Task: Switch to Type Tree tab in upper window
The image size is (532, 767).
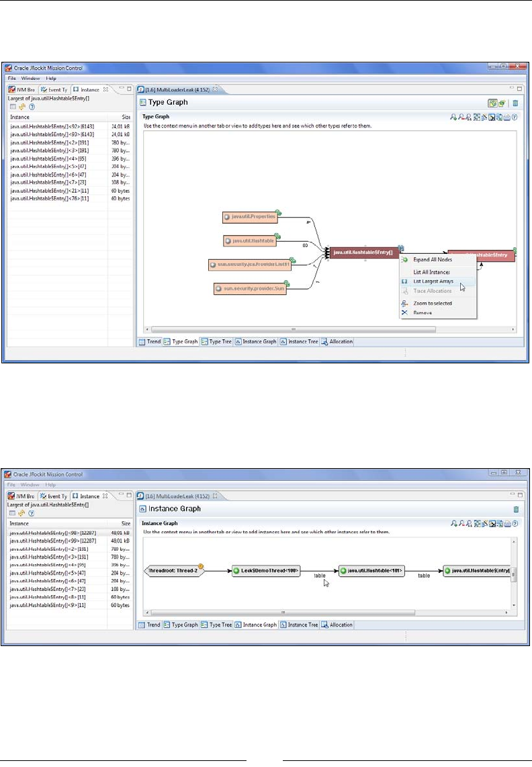Action: pos(216,341)
